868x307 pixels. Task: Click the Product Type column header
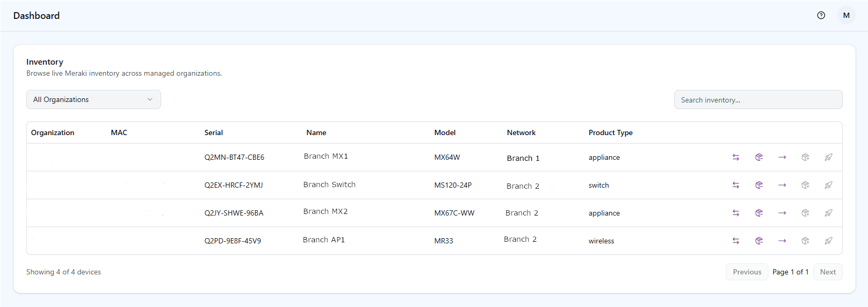coord(611,132)
